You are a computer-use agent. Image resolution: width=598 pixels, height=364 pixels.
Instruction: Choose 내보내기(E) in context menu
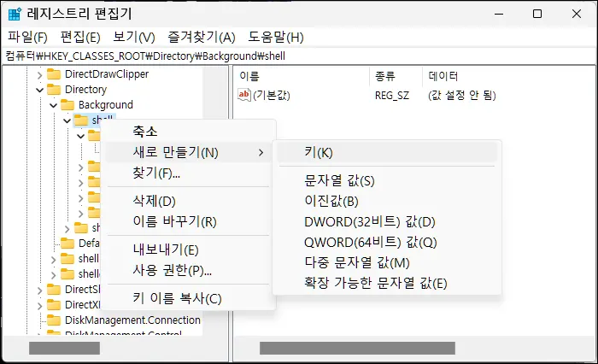[189, 250]
